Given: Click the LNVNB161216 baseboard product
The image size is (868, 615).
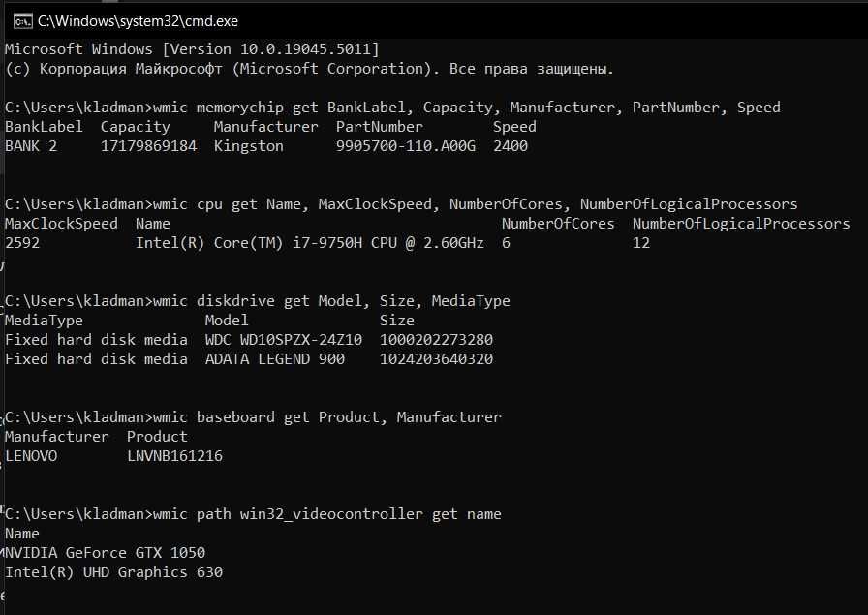Looking at the screenshot, I should [175, 456].
